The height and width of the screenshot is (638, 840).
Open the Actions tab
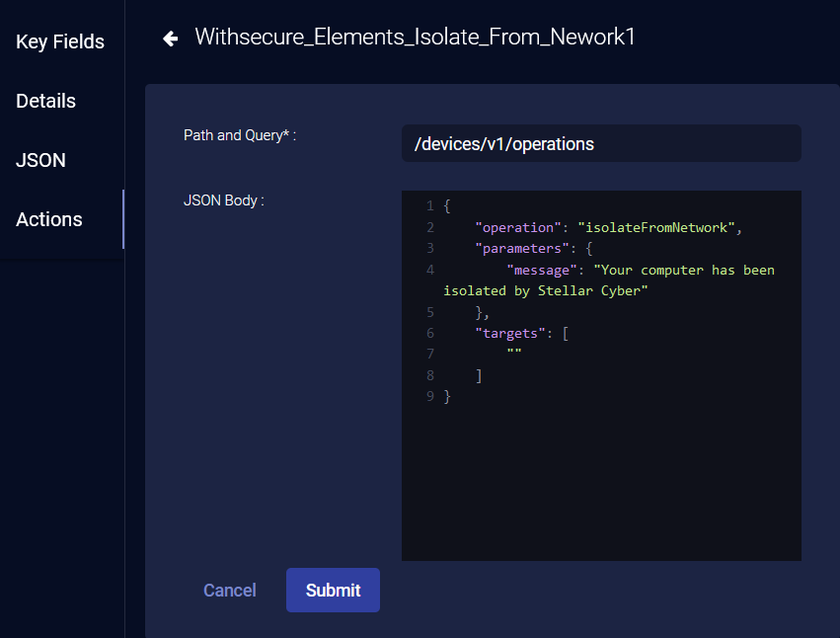tap(49, 219)
